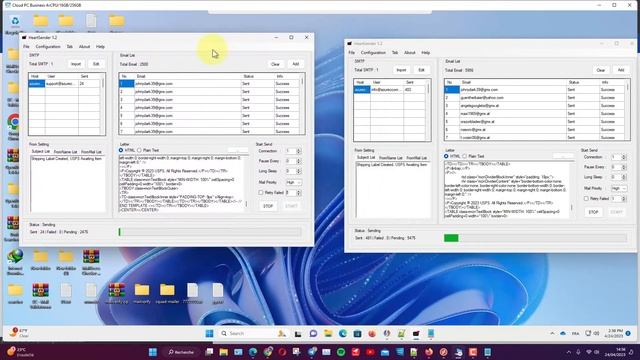Click Add email button in right HeartSender window
The height and width of the screenshot is (360, 640).
coord(621,70)
